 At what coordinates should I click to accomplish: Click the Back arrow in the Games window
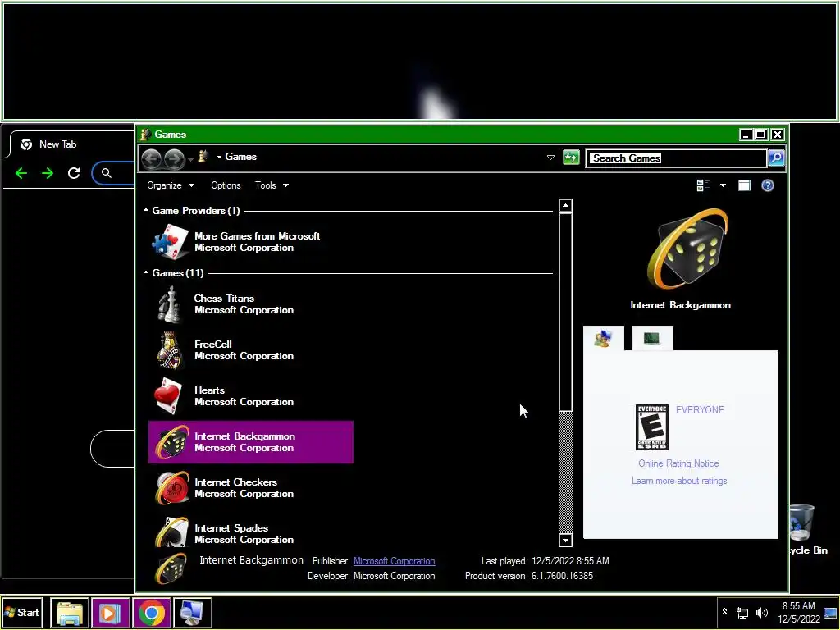coord(152,158)
